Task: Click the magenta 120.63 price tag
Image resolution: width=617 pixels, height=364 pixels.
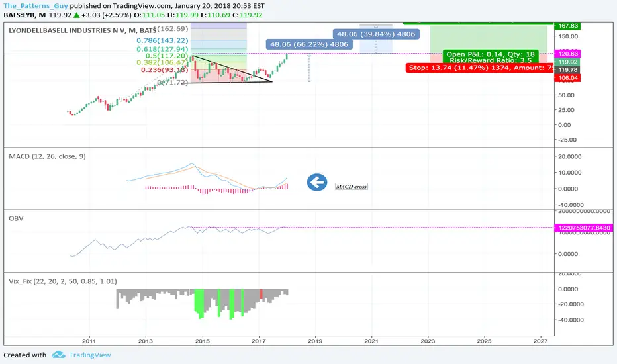Action: pyautogui.click(x=567, y=54)
